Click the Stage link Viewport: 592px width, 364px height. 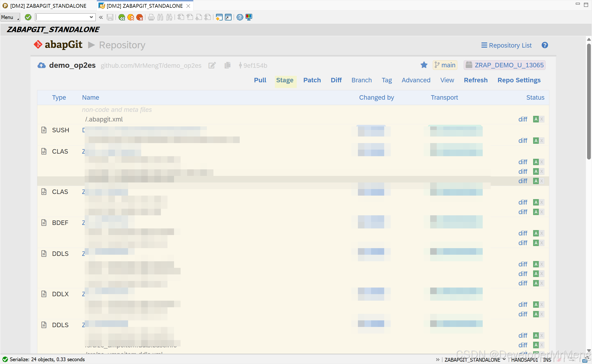pyautogui.click(x=285, y=80)
